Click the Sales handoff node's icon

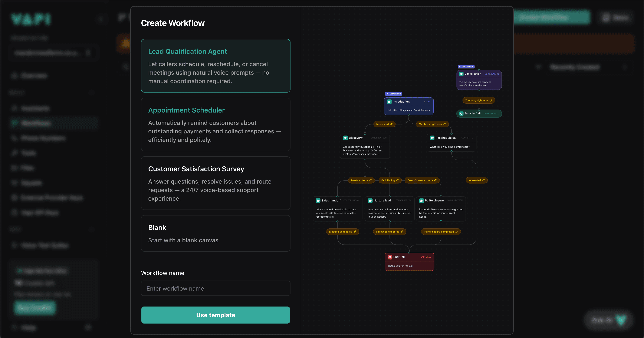click(x=318, y=200)
